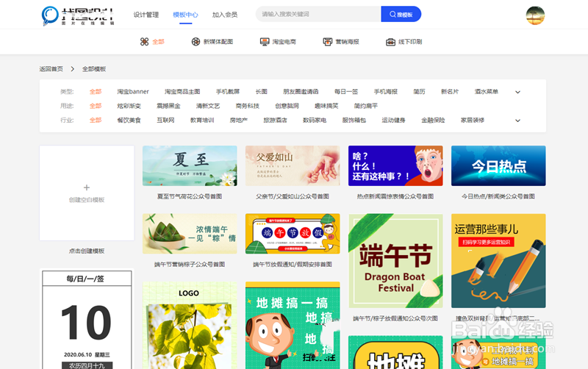Viewport: 588px width, 369px height.
Task: Open the user avatar in the header
Action: [535, 15]
